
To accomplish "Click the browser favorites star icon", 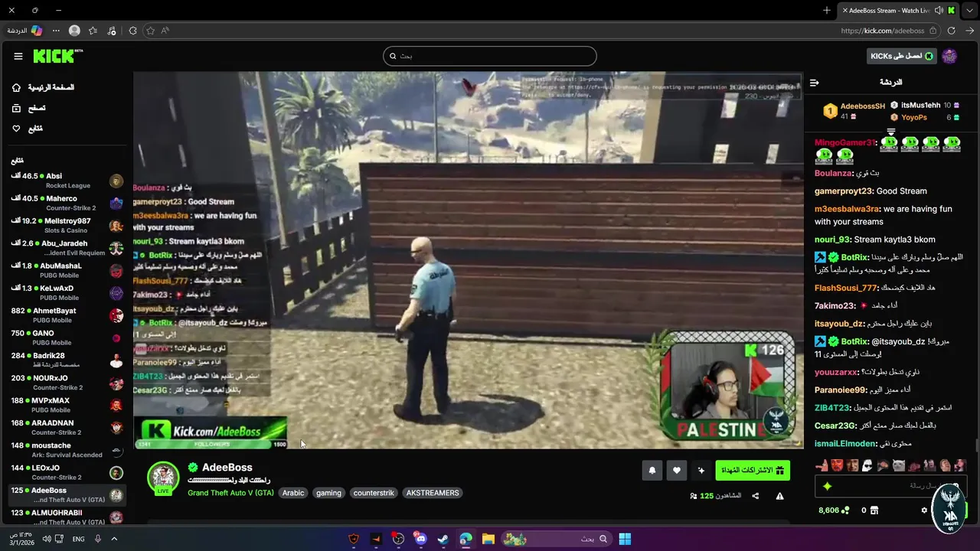I will (x=150, y=31).
